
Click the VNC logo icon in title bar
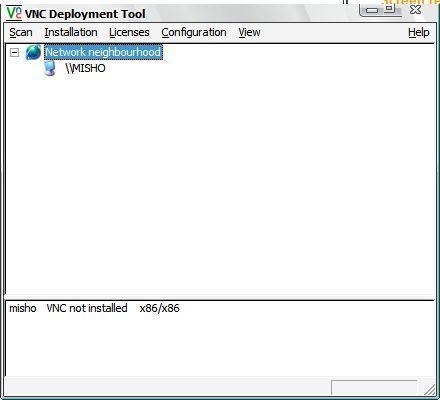point(14,13)
